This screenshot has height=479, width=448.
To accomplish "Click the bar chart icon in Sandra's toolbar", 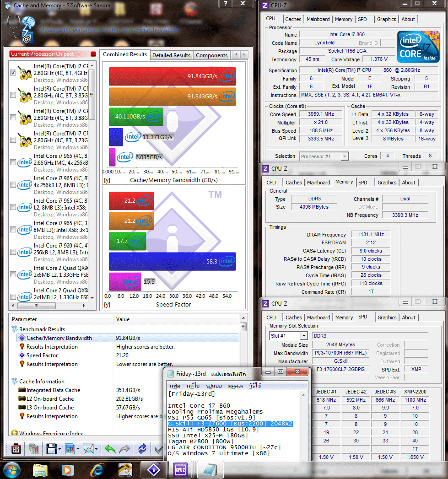I will tap(70, 449).
